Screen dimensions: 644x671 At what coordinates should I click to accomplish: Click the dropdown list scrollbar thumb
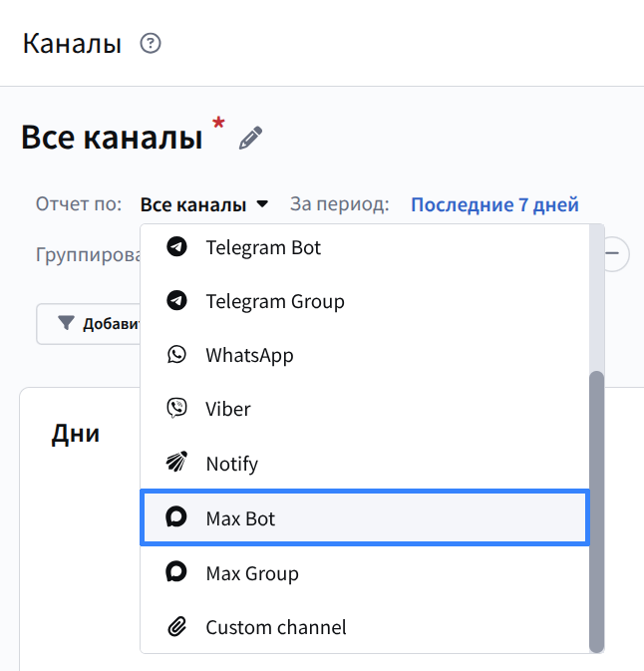click(x=596, y=508)
